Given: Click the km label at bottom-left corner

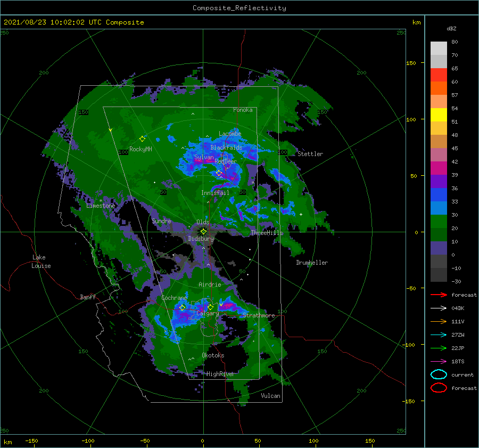Looking at the screenshot, I should (x=7, y=442).
